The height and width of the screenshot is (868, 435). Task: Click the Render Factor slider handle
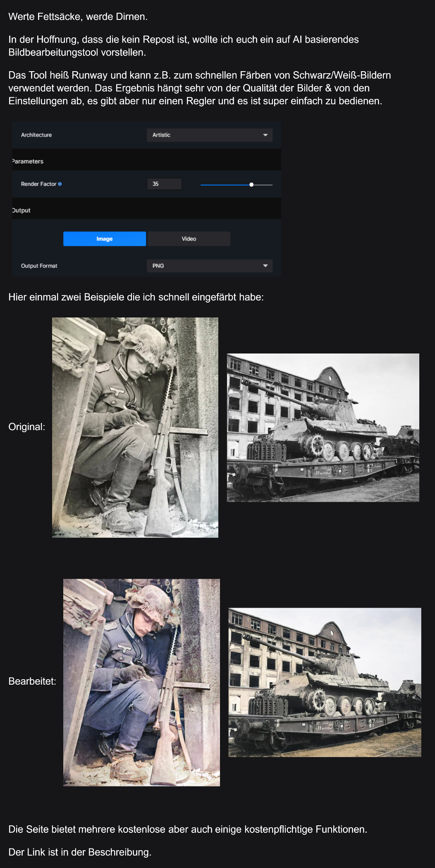[251, 185]
